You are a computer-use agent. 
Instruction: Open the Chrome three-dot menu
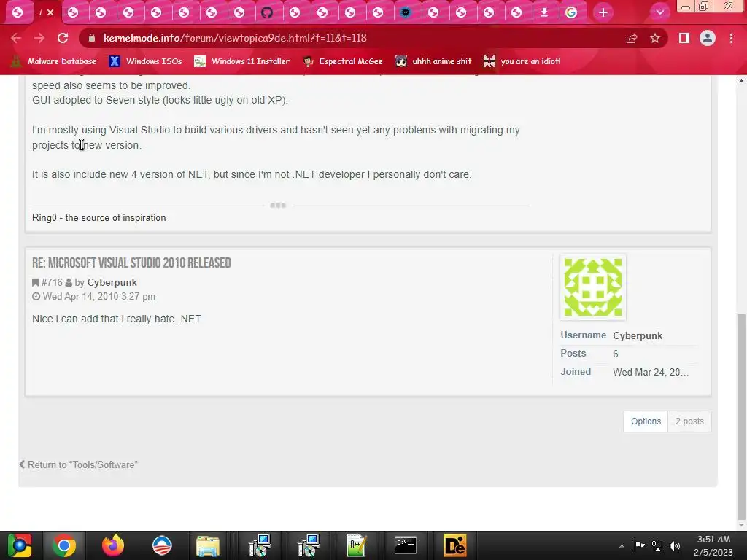tap(731, 38)
